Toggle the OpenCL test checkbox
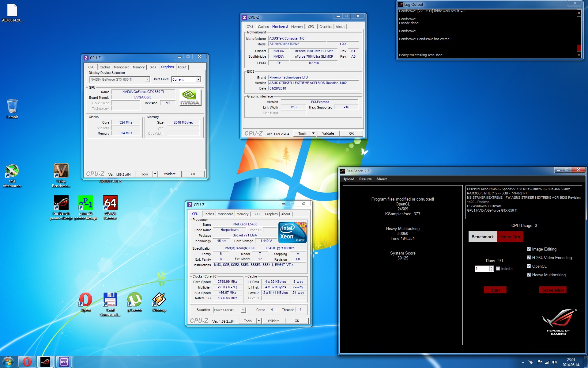 [x=529, y=266]
